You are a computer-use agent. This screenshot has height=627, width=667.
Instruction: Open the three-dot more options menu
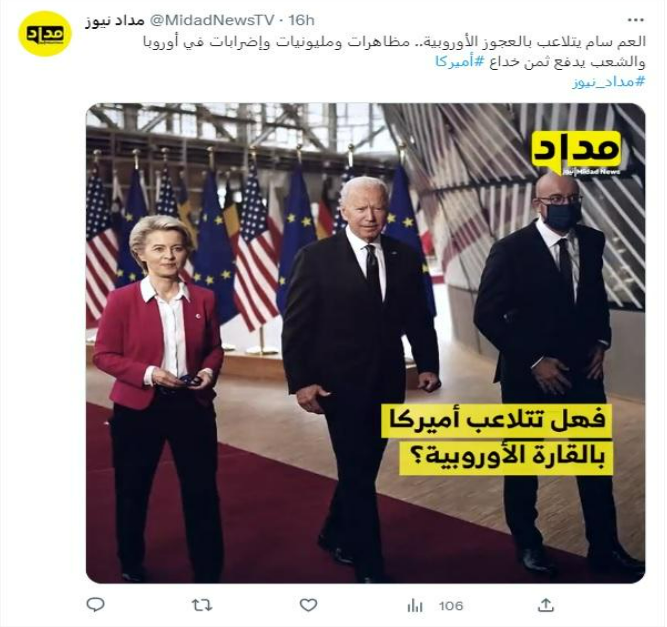[636, 20]
